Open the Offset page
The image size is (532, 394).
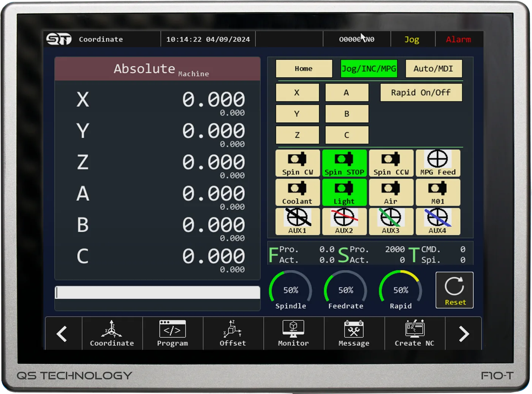tap(233, 333)
